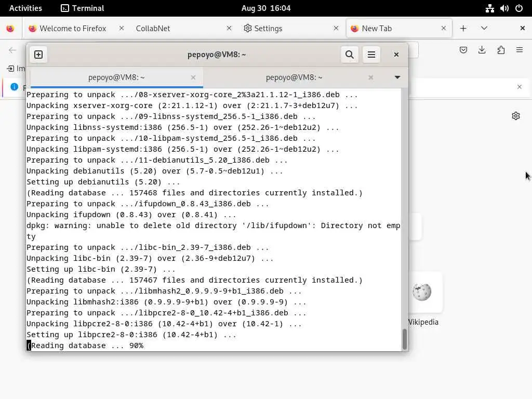Click 'Unpacking ifupdown (0.8.43)' line

coord(131,215)
